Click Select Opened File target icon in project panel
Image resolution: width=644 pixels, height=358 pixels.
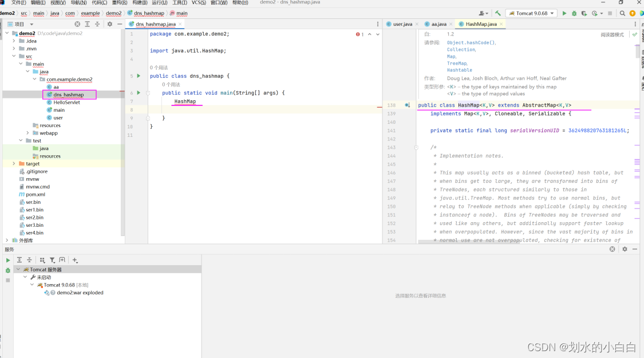(x=77, y=24)
